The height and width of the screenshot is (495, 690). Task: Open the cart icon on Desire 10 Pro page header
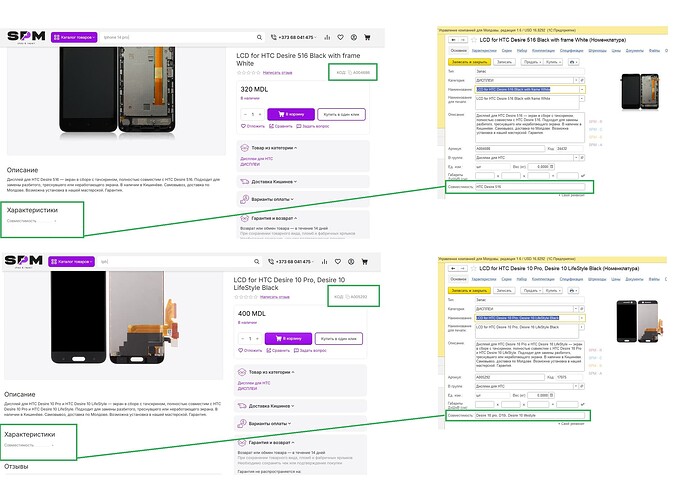click(364, 262)
